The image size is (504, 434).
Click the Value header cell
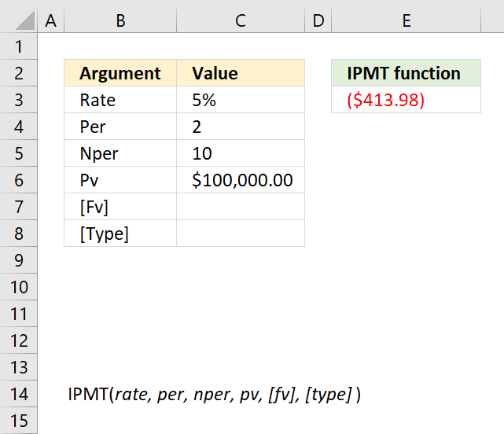point(241,73)
